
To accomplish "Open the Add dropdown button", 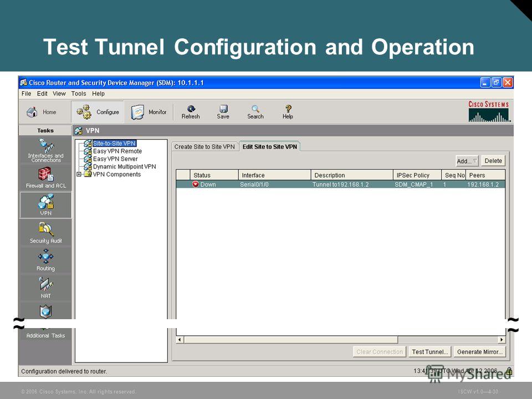I will point(467,161).
